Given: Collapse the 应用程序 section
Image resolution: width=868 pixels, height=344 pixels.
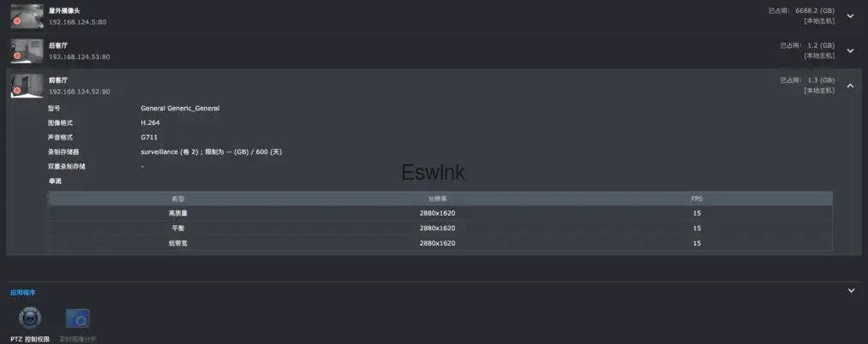Looking at the screenshot, I should tap(851, 291).
